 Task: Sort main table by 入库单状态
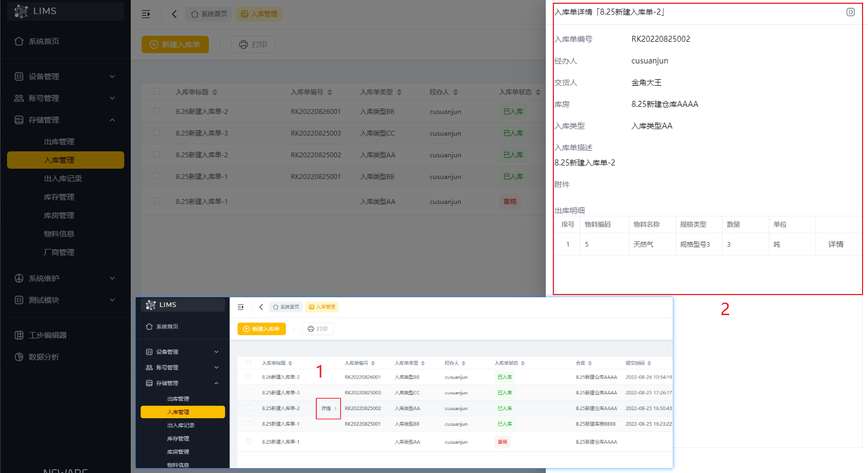[538, 92]
